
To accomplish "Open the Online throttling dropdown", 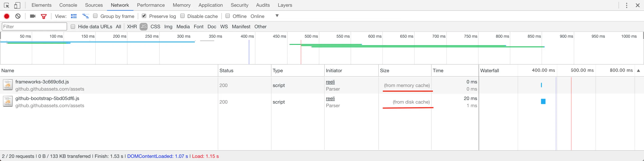I will tap(277, 16).
